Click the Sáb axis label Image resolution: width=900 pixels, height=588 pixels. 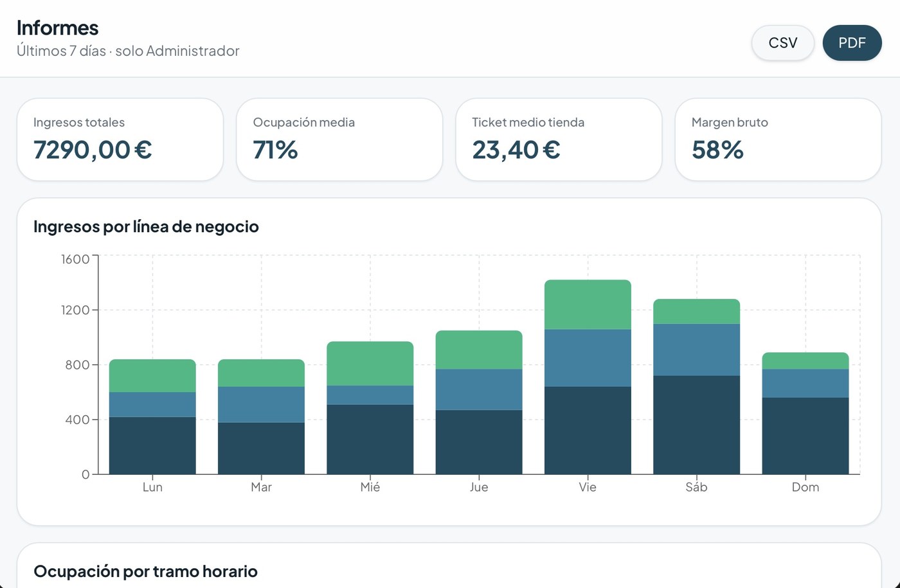click(696, 487)
